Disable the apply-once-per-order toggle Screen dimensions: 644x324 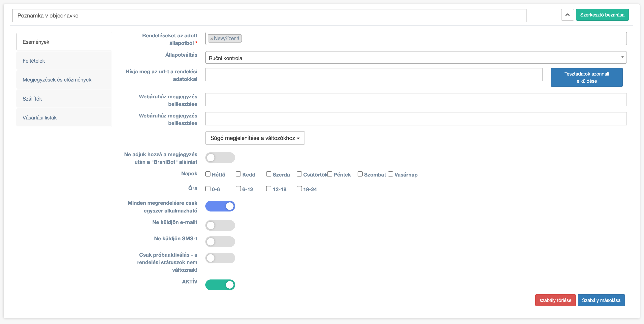point(220,206)
